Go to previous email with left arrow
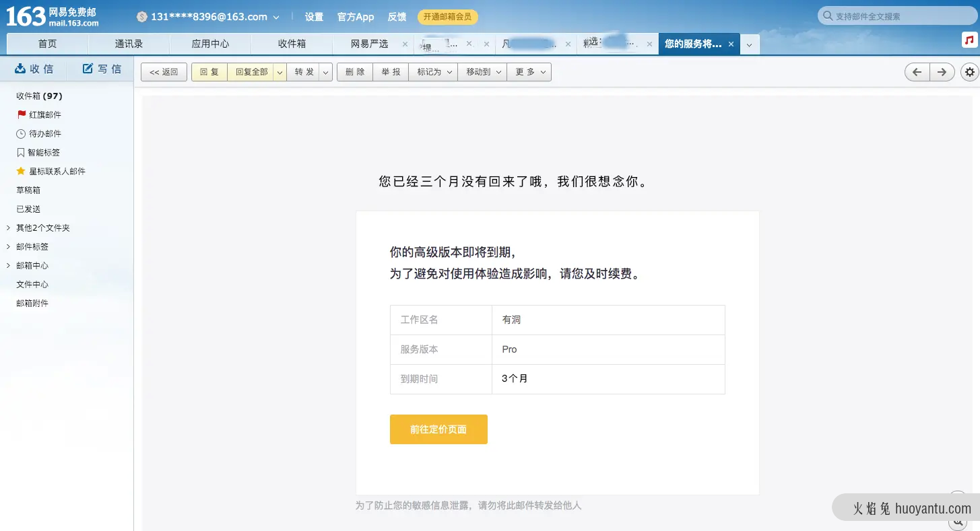Viewport: 980px width, 531px height. pos(917,72)
